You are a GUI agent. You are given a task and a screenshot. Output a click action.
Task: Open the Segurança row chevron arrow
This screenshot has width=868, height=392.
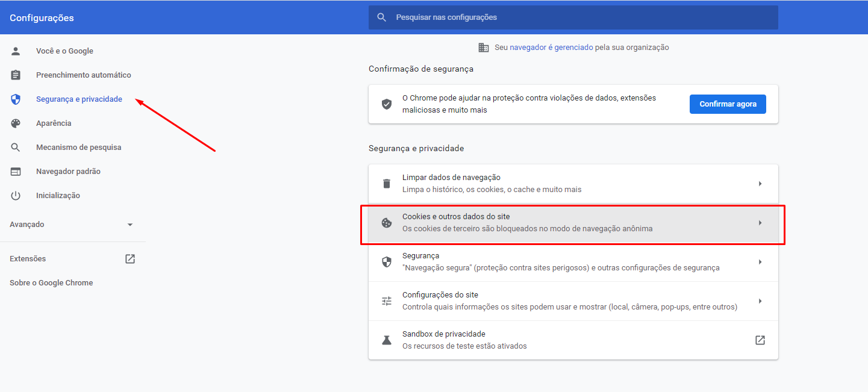[760, 262]
